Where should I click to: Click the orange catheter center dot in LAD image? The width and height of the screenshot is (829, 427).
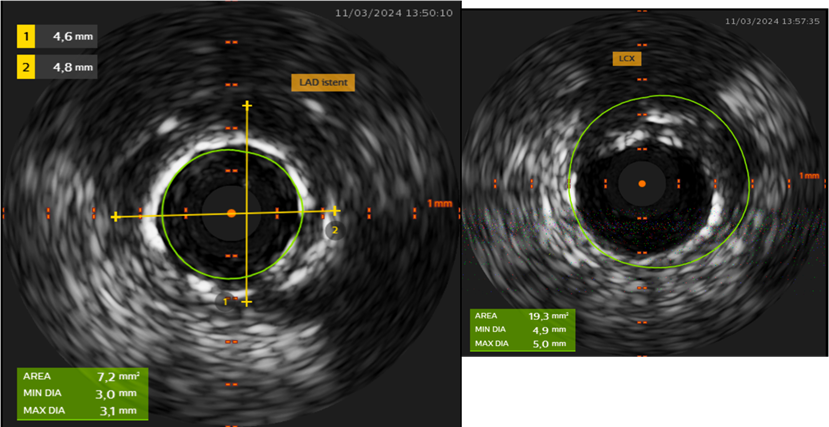pyautogui.click(x=231, y=213)
